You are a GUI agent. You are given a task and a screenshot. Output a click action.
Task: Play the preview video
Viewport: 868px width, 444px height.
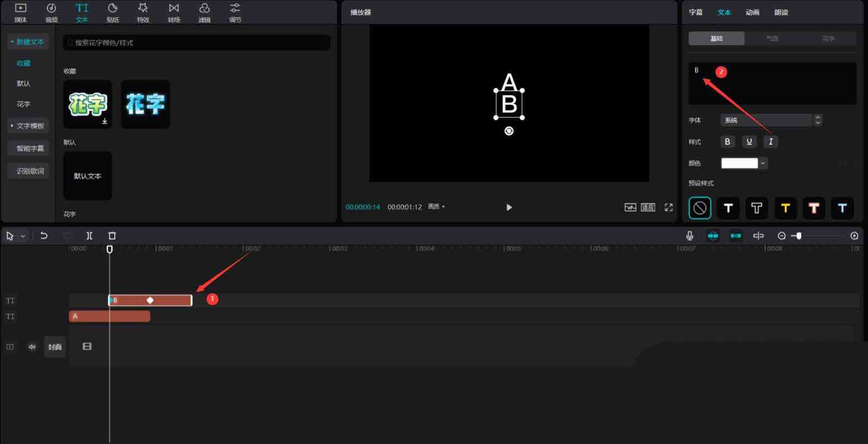click(509, 207)
